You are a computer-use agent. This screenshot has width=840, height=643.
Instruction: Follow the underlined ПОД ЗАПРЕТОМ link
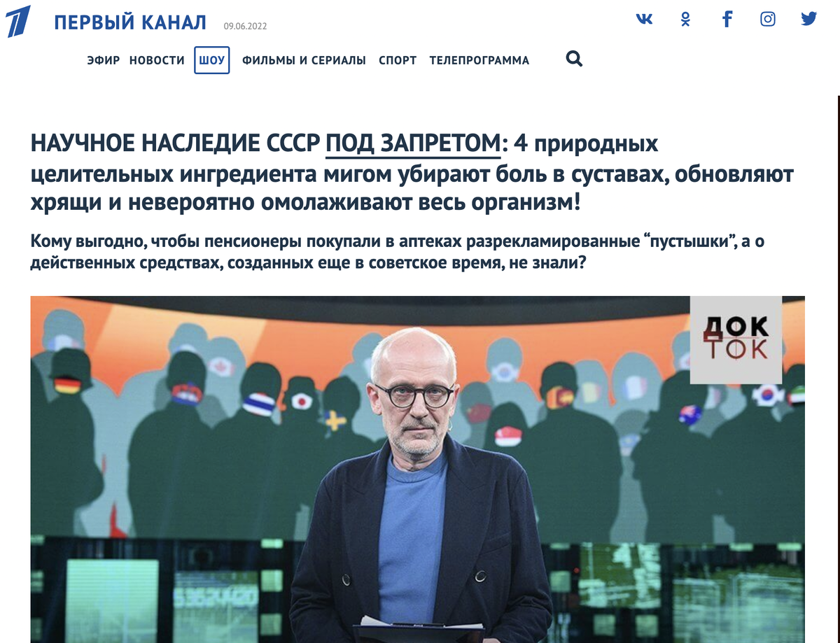(x=413, y=143)
